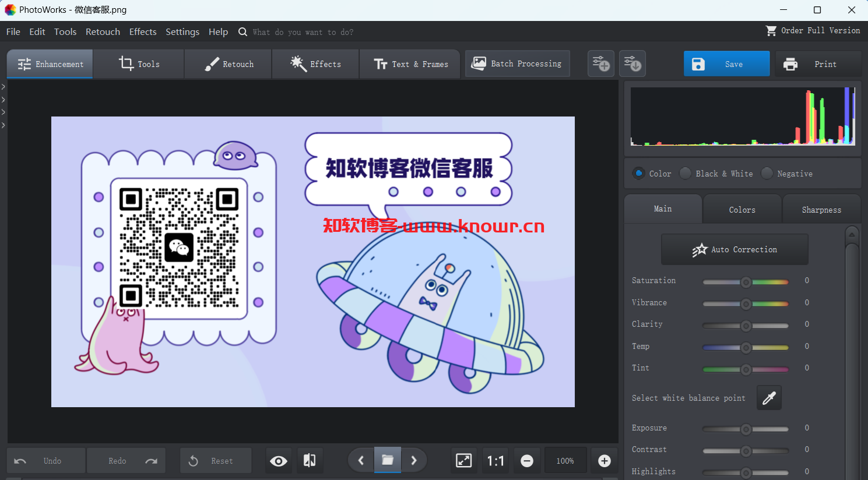This screenshot has width=868, height=480.
Task: Select the Negative mode radio button
Action: 767,173
